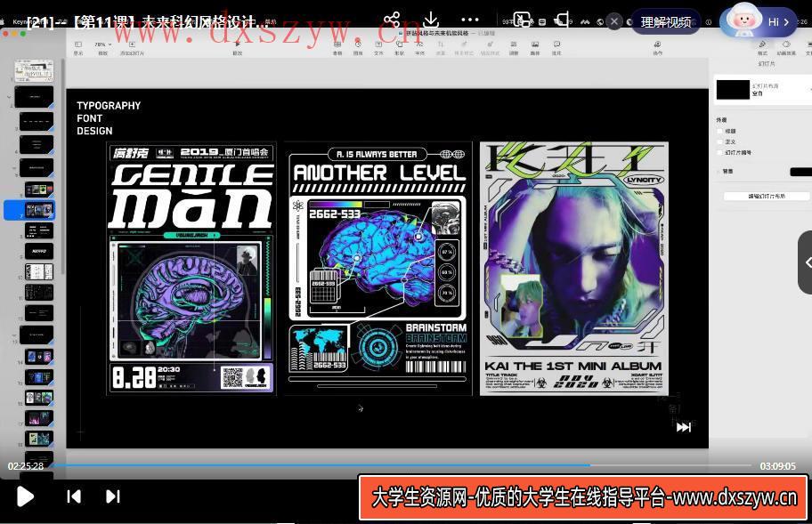Select slide 2 thumbnail in navigator
Image resolution: width=812 pixels, height=524 pixels.
34,97
